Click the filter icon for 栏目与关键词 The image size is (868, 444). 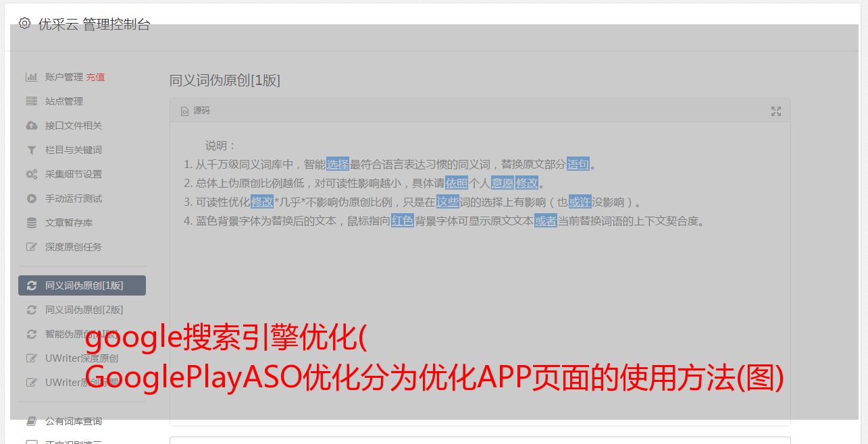[x=31, y=150]
